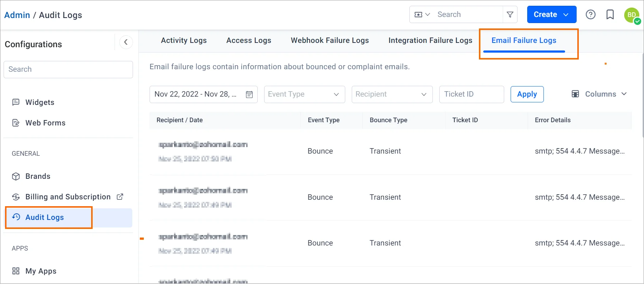Click the help question mark icon
Viewport: 644px width, 292px height.
pyautogui.click(x=590, y=14)
